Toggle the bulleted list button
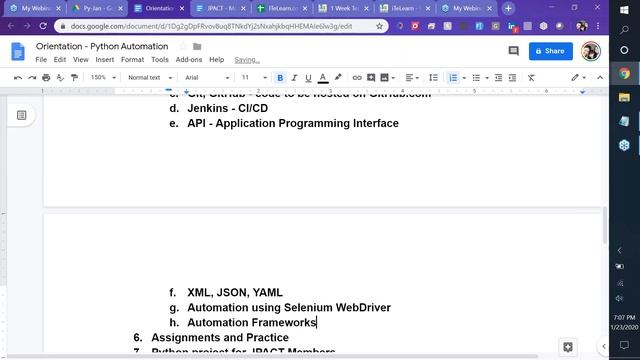The width and height of the screenshot is (640, 360). pos(476,78)
